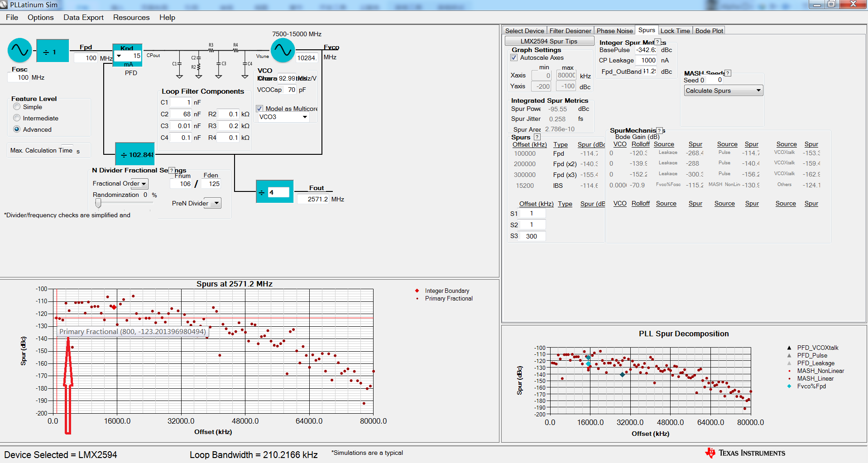This screenshot has width=868, height=463.
Task: Click the Fosc oscillator sine-wave icon
Action: [20, 50]
